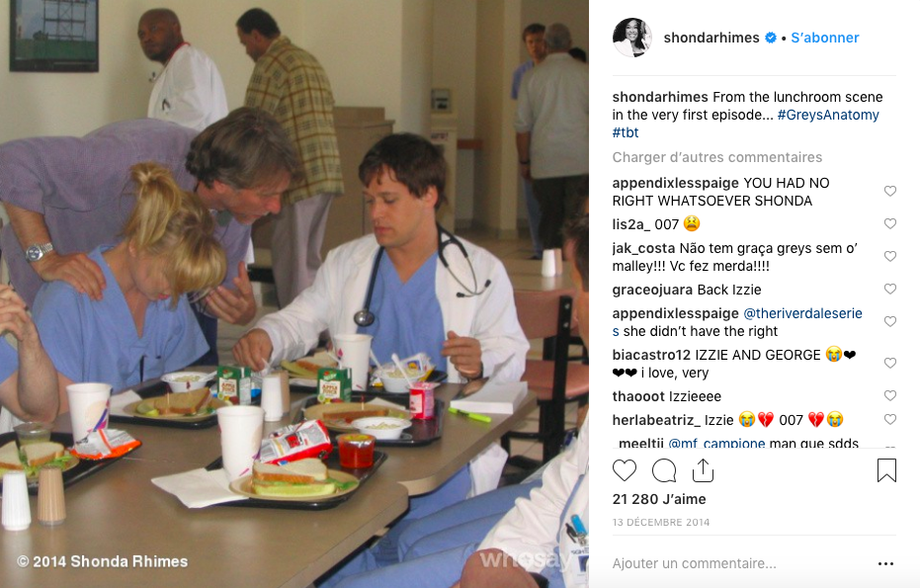Expand Charger d'autres commentaires
Image resolution: width=920 pixels, height=588 pixels.
(x=717, y=157)
